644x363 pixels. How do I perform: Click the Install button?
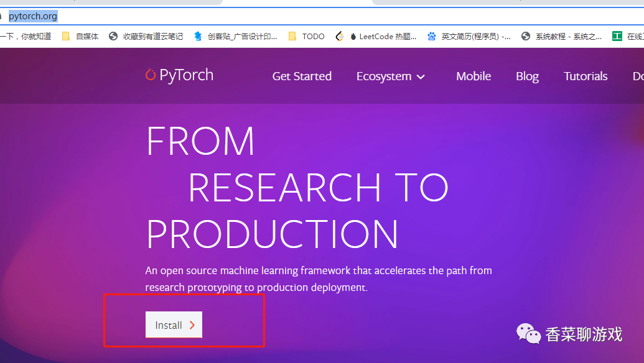174,325
